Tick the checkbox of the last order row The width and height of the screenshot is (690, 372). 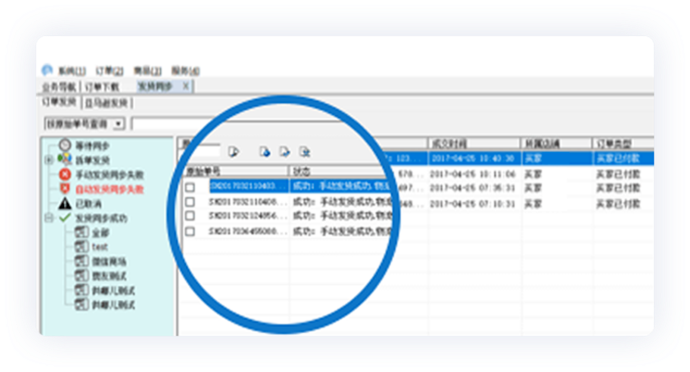coord(190,231)
